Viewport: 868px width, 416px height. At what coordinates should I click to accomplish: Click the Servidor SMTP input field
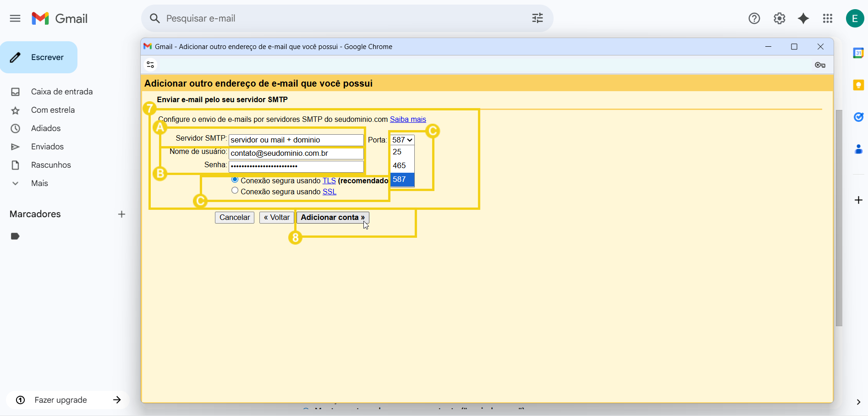click(296, 140)
